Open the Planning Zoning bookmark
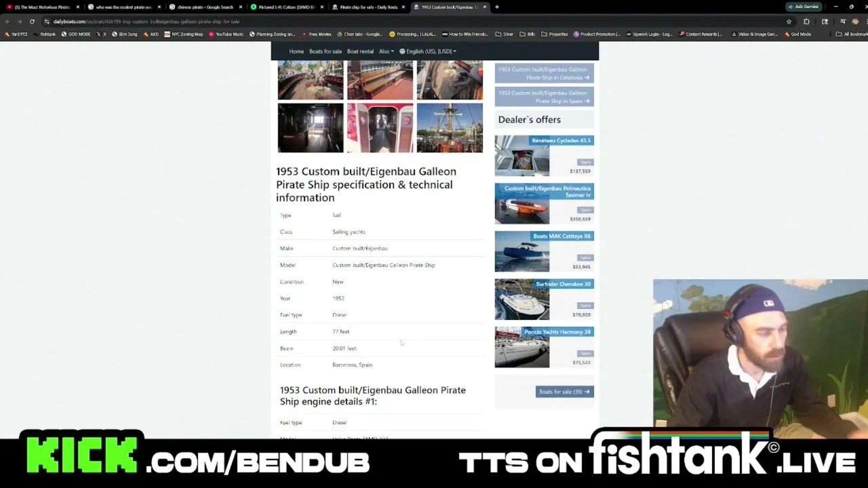 [272, 34]
